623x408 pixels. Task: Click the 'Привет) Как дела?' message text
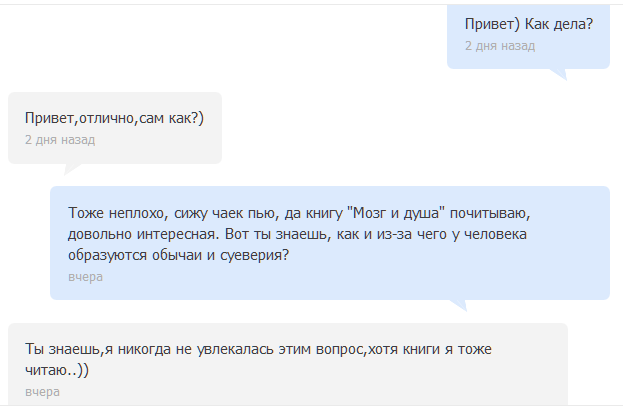tap(529, 24)
